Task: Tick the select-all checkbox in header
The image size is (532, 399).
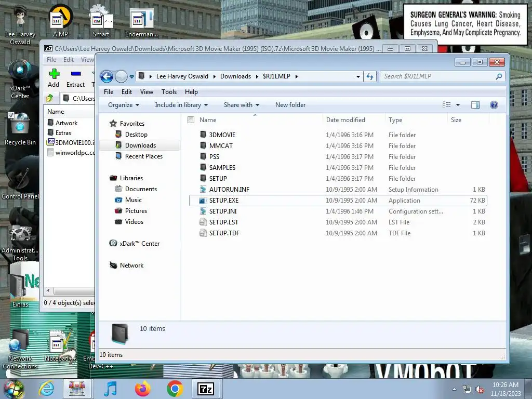Action: point(191,120)
